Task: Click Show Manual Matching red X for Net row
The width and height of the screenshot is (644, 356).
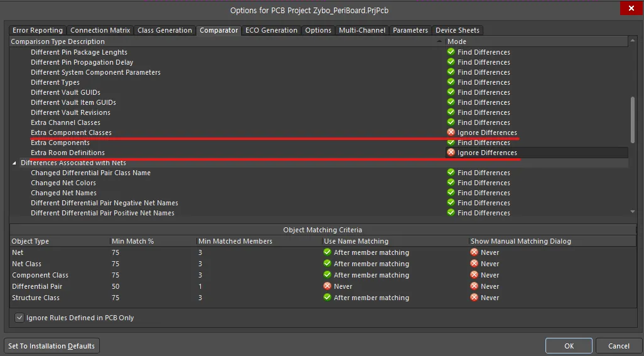Action: (x=474, y=252)
